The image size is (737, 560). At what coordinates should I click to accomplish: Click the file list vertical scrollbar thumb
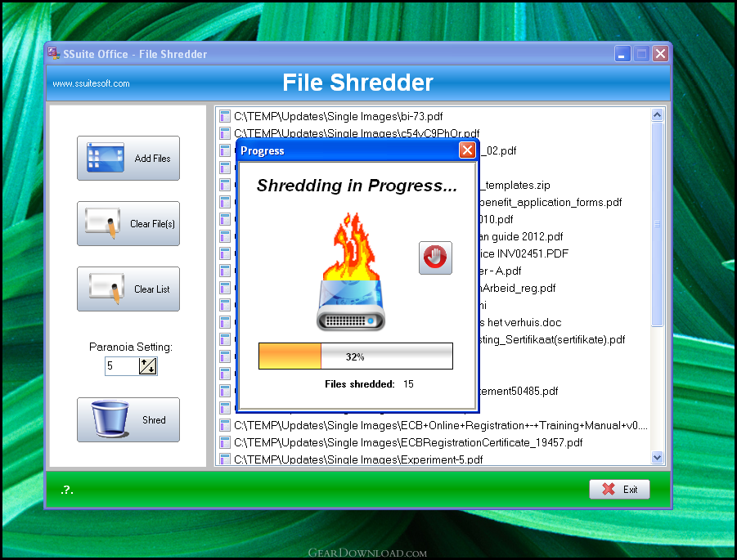657,224
